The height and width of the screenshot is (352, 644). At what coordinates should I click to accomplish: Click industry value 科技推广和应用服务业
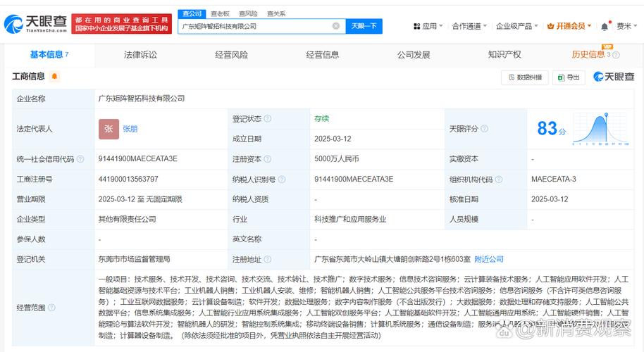pyautogui.click(x=350, y=219)
